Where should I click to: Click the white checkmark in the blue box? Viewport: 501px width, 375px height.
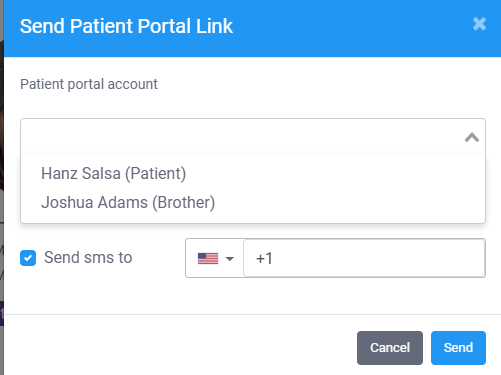pyautogui.click(x=28, y=258)
